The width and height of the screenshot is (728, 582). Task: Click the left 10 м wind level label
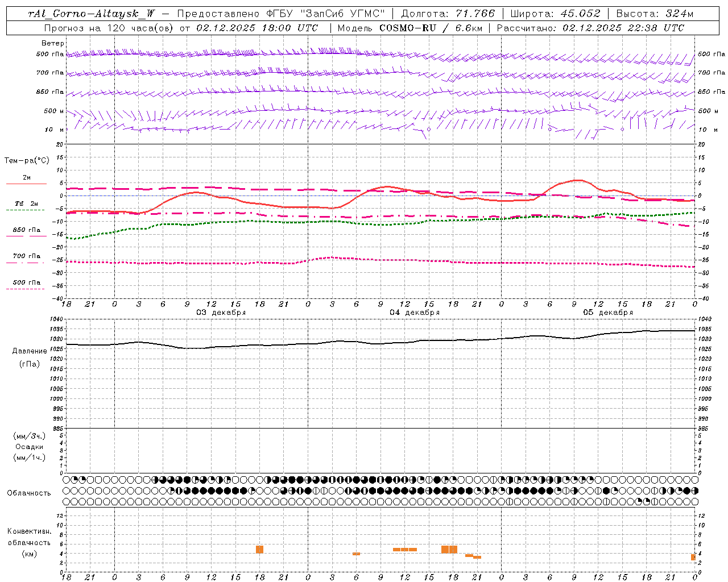(x=55, y=130)
